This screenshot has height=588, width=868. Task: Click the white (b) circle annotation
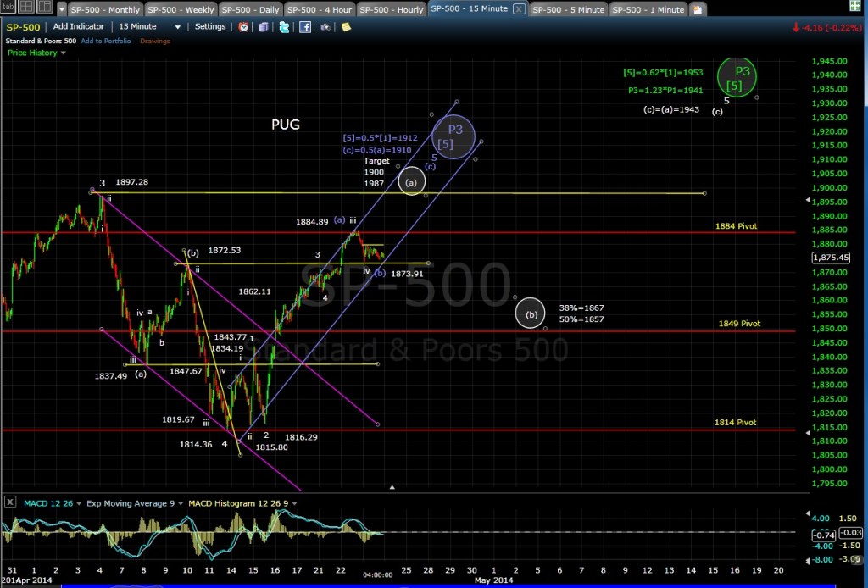(531, 313)
